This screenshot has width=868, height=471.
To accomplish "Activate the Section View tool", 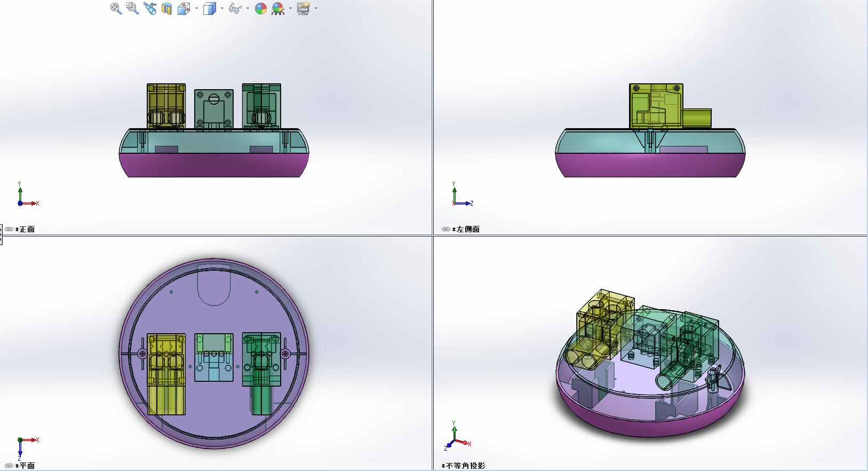I will [x=166, y=9].
